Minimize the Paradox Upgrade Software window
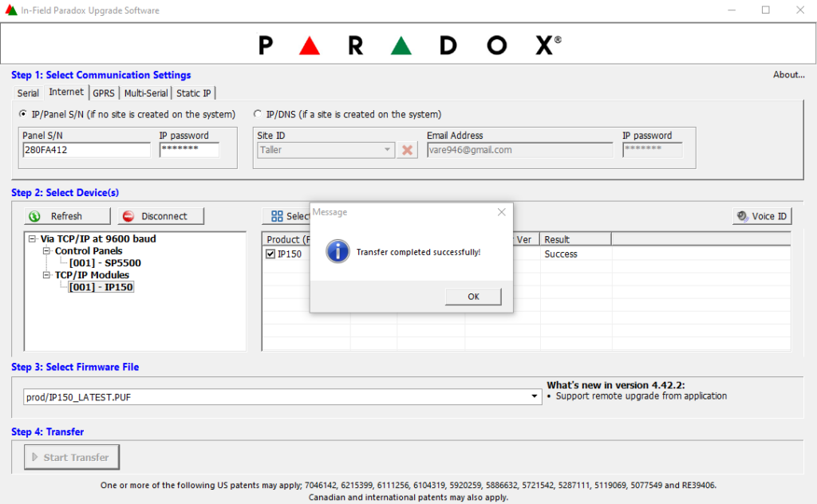Viewport: 817px width, 504px height. [732, 10]
